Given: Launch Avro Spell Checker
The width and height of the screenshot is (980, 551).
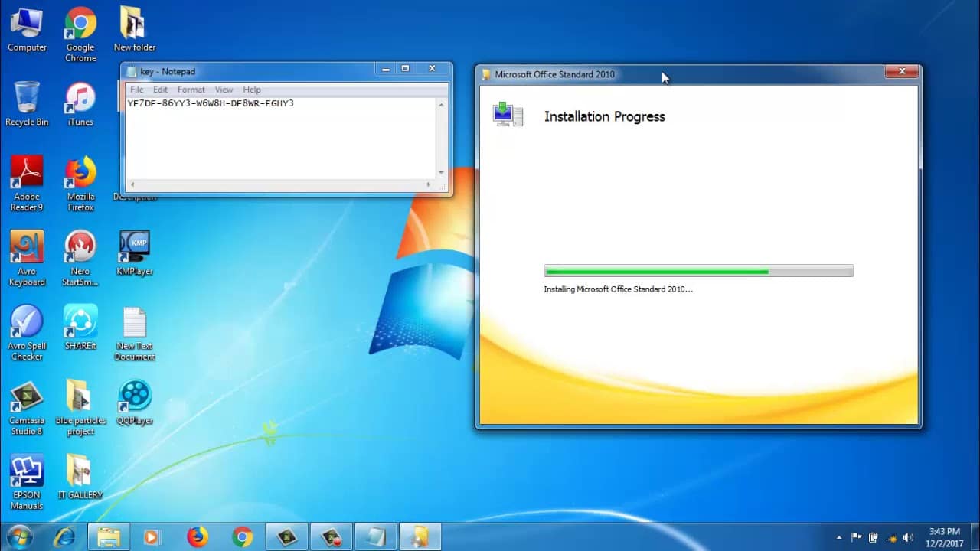Looking at the screenshot, I should tap(27, 333).
